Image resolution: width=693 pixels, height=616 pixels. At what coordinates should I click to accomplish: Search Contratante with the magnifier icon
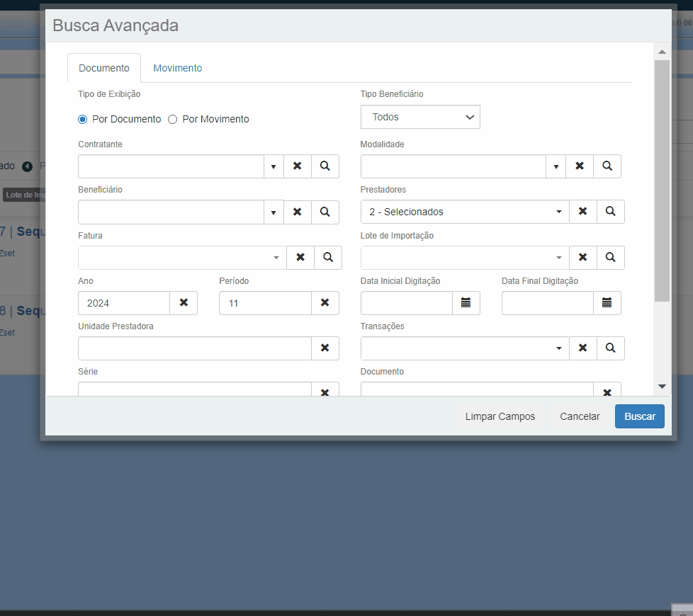[325, 166]
